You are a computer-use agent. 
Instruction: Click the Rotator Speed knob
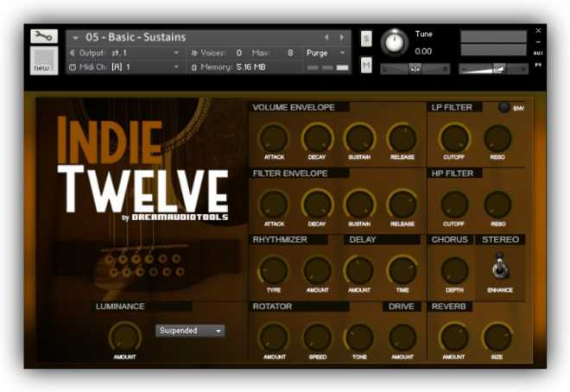(317, 338)
